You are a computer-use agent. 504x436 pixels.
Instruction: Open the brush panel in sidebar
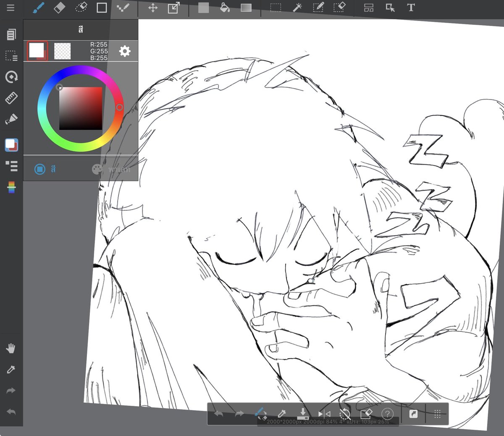pyautogui.click(x=11, y=119)
